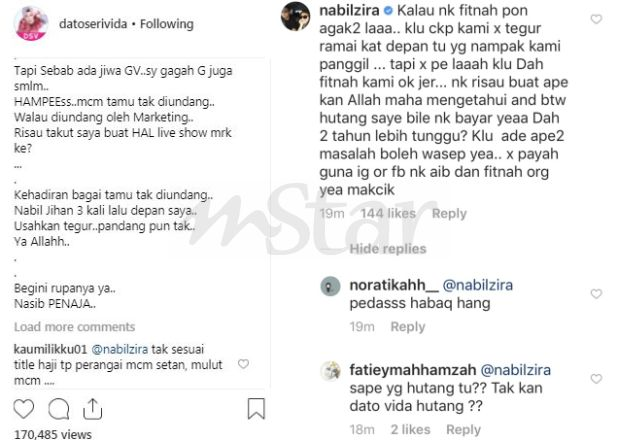
Task: Open comment bubble icon below post
Action: tap(59, 409)
